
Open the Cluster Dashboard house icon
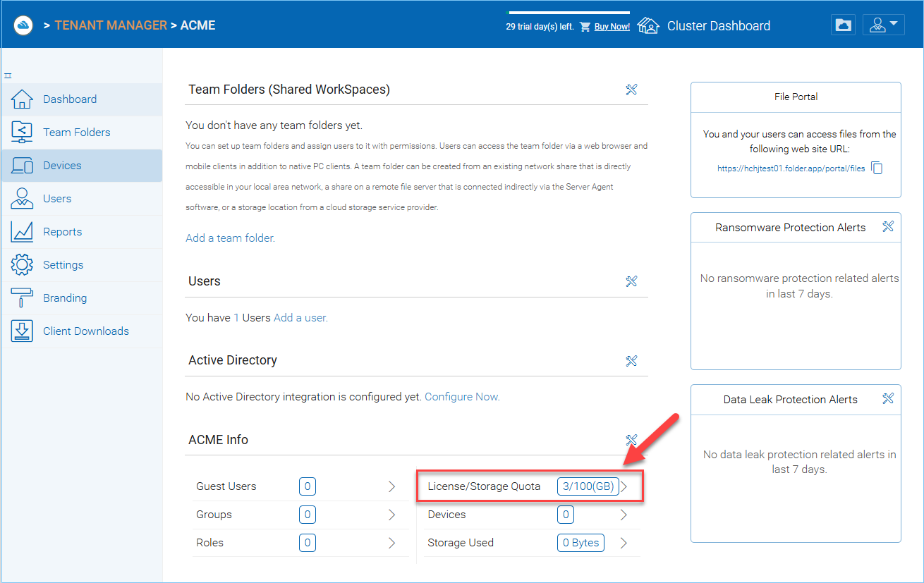tap(648, 25)
